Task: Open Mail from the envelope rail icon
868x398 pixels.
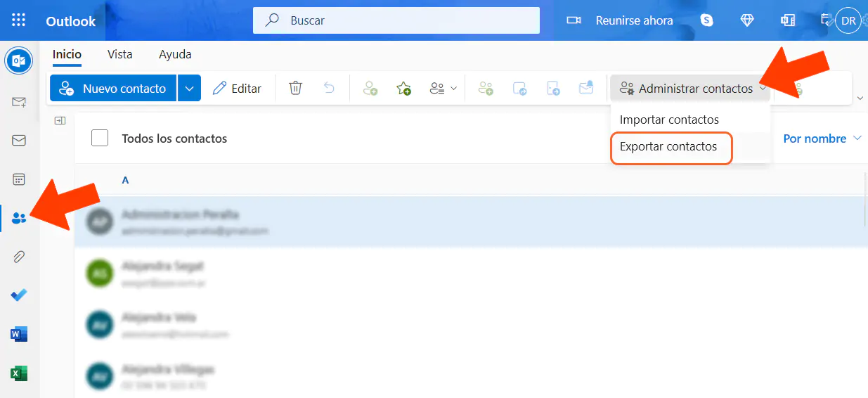Action: point(19,141)
